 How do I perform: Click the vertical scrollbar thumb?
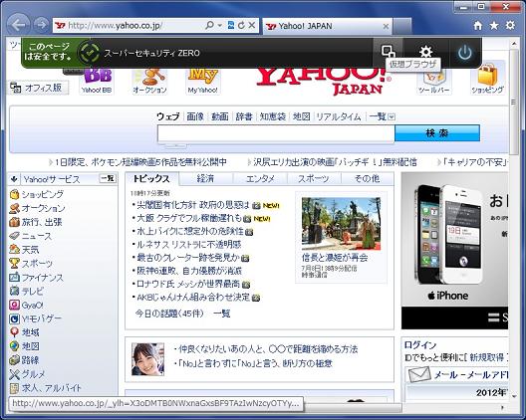point(514,103)
